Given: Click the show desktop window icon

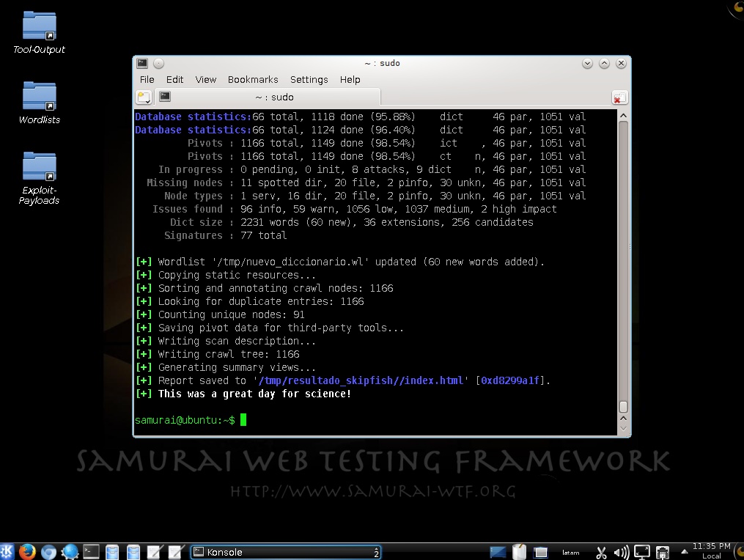Looking at the screenshot, I should [x=540, y=553].
